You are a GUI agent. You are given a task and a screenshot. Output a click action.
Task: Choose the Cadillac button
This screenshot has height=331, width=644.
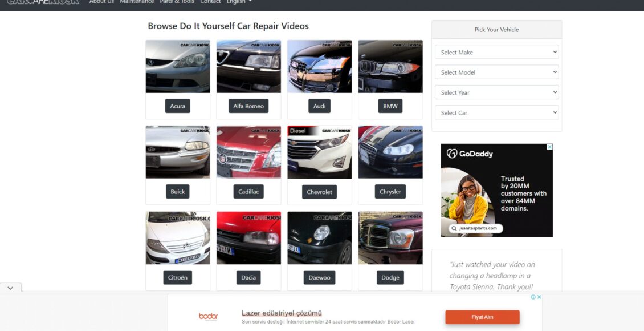tap(248, 192)
